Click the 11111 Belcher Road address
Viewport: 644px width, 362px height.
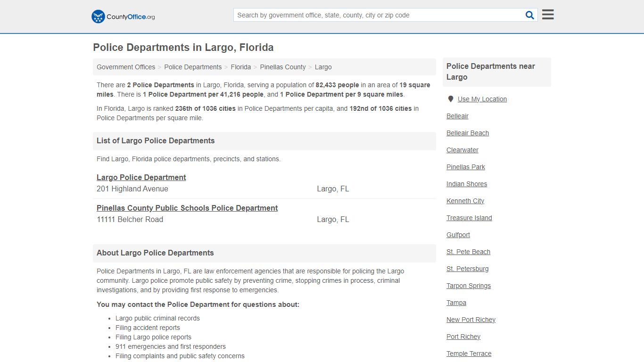coord(130,220)
